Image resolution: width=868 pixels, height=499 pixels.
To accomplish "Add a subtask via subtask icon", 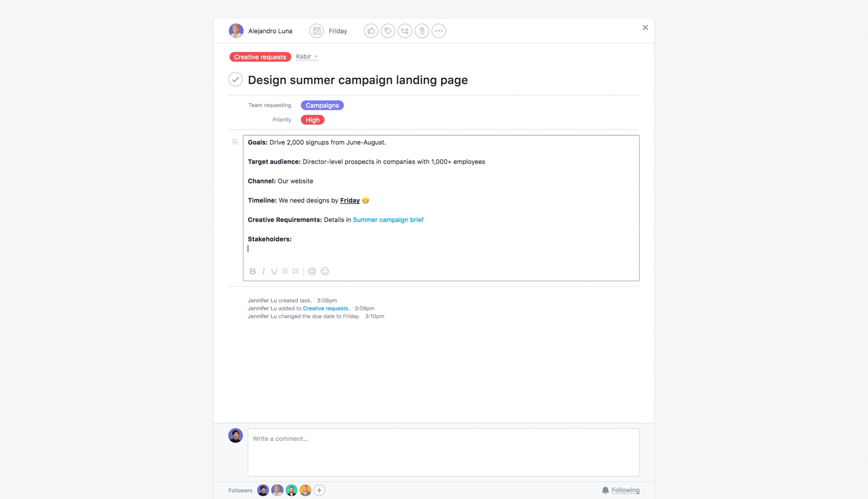I will pos(405,31).
